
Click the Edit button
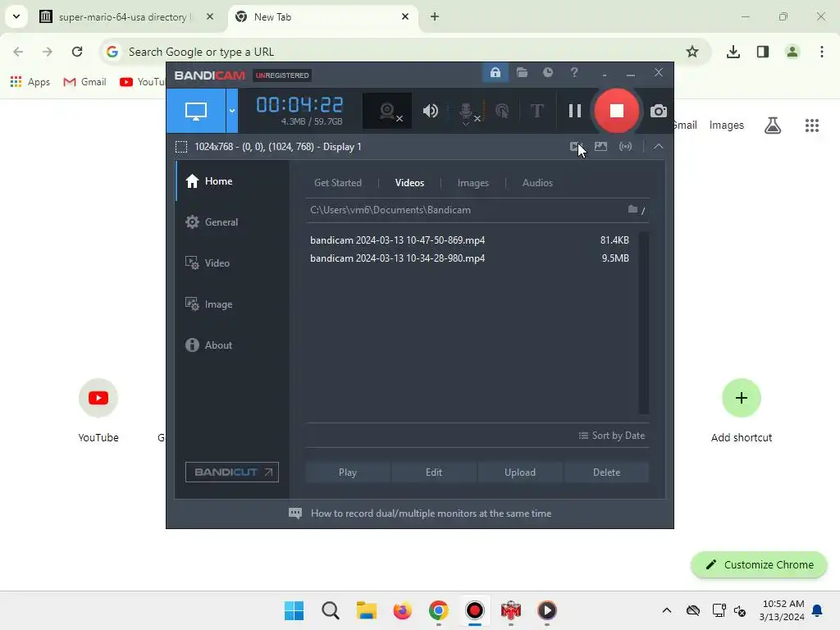(x=434, y=472)
